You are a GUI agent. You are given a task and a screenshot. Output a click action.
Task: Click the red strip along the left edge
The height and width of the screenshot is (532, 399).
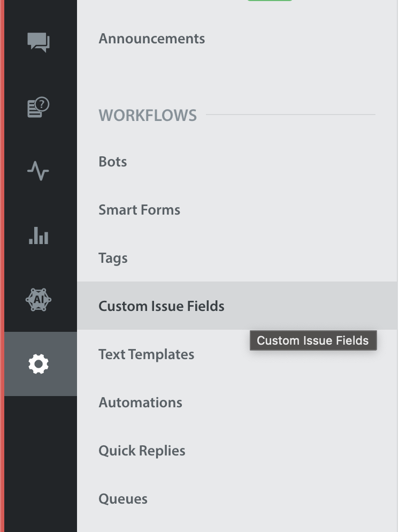[2, 266]
